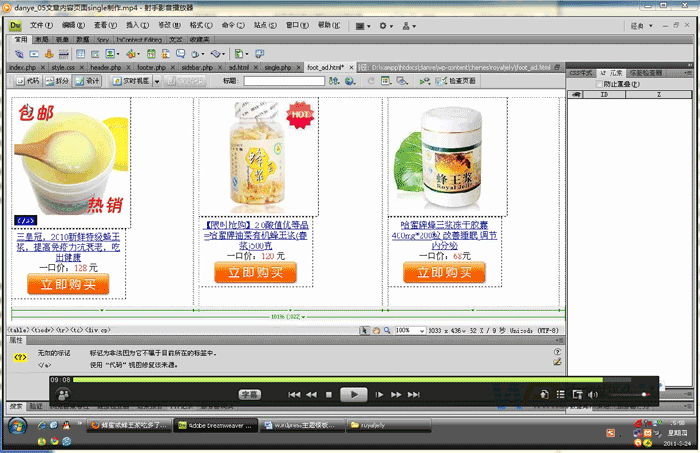The width and height of the screenshot is (700, 453).
Task: Open the Insert (插入) menu
Action: coord(138,25)
